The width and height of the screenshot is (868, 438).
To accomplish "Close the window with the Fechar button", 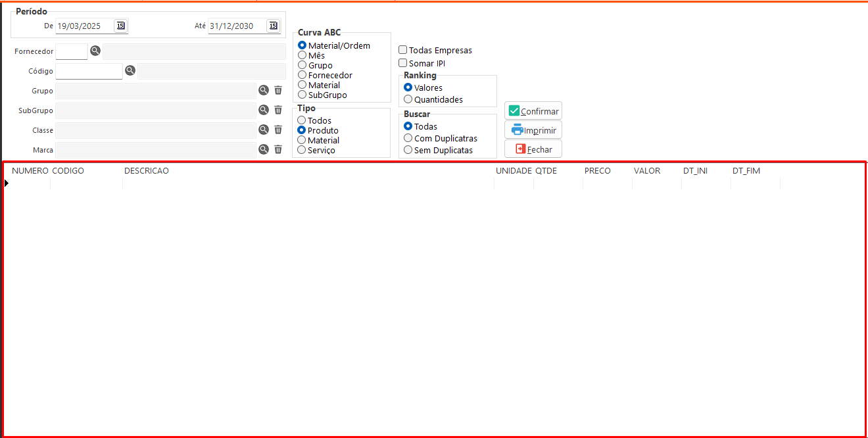I will (533, 149).
